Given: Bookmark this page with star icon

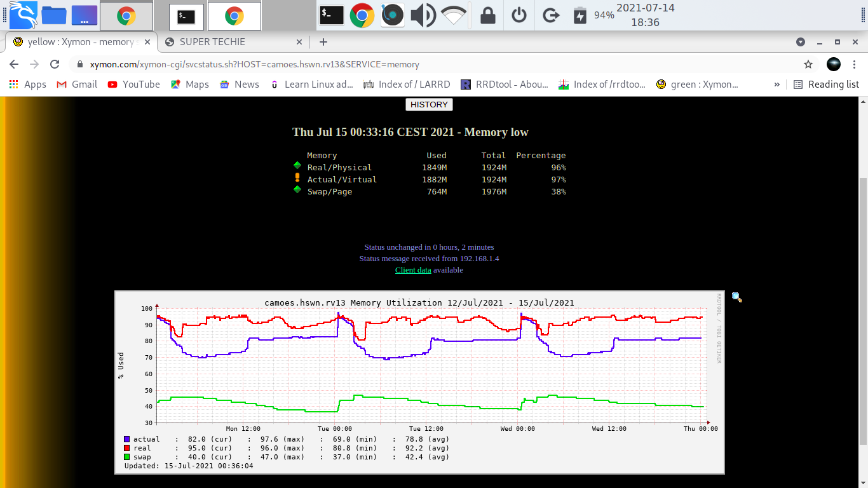Looking at the screenshot, I should pyautogui.click(x=808, y=64).
